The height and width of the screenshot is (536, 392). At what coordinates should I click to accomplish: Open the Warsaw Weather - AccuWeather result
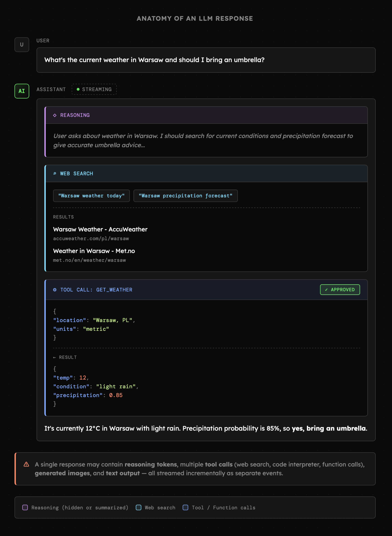[100, 229]
